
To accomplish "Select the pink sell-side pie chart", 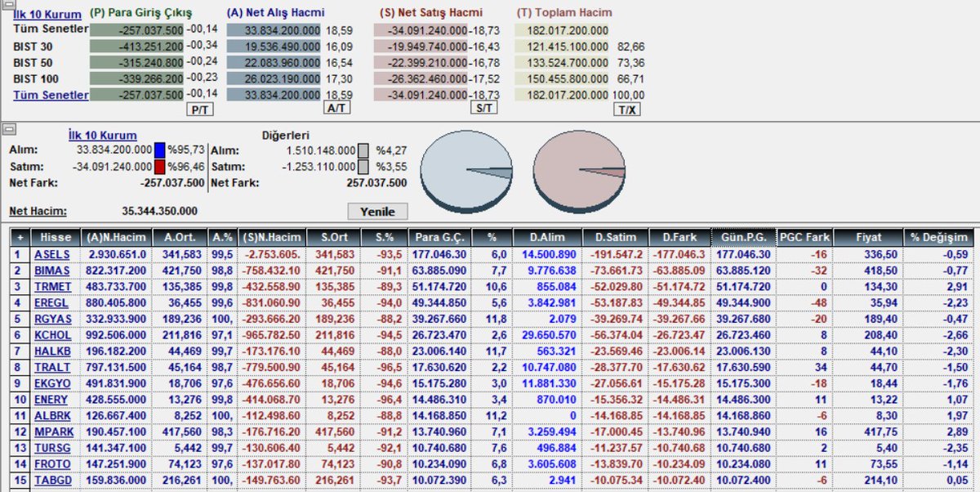I will point(579,170).
